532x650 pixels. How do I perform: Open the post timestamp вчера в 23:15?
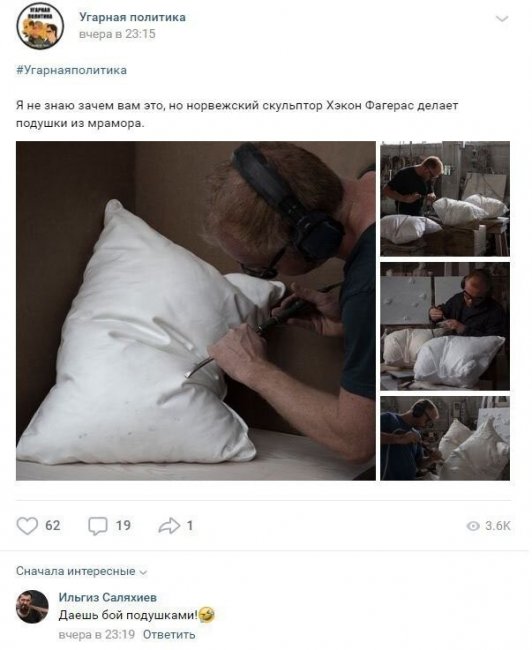pos(117,34)
